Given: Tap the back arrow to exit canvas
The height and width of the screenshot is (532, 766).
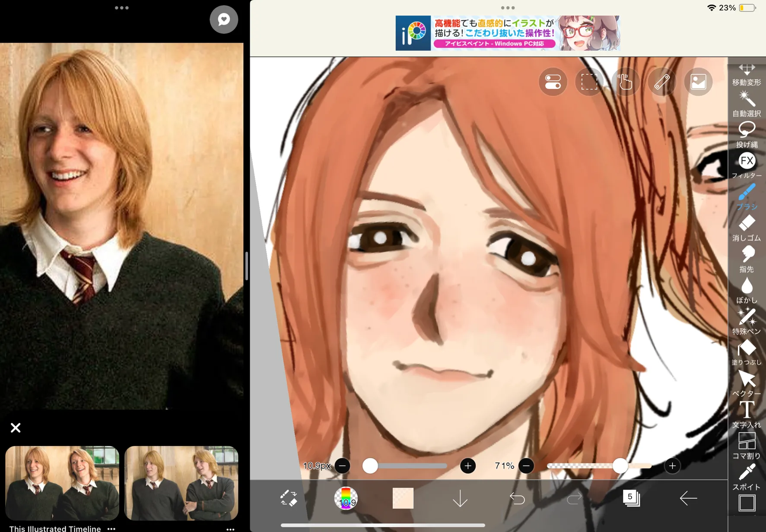Looking at the screenshot, I should coord(688,498).
